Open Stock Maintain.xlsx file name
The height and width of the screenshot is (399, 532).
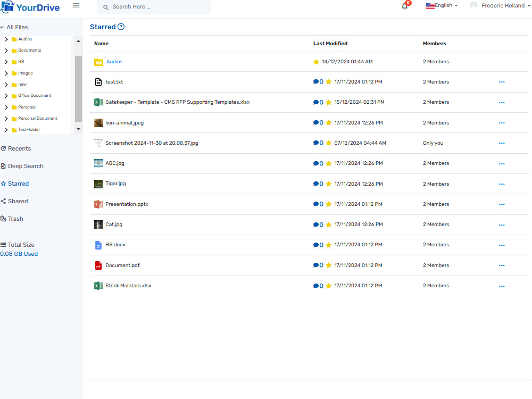[128, 286]
